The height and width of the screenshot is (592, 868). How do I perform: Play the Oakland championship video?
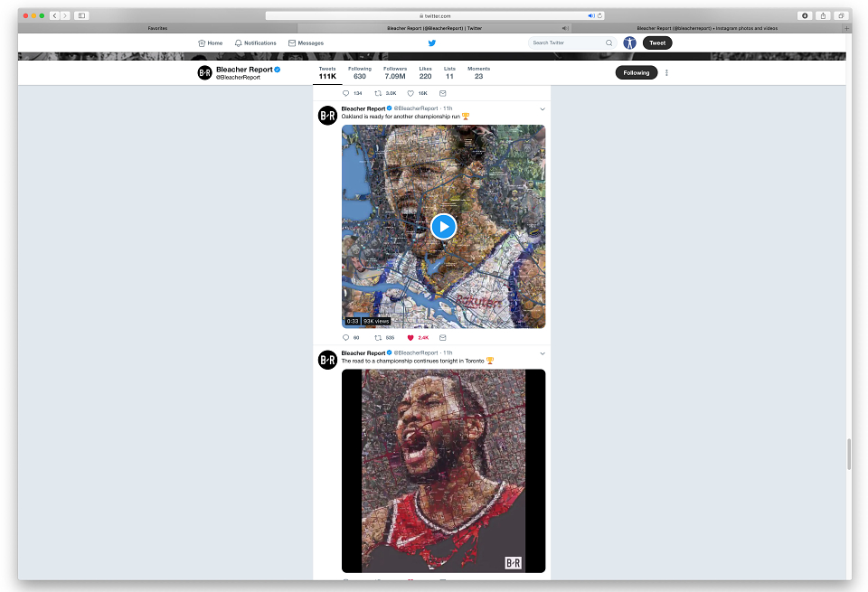(x=443, y=226)
